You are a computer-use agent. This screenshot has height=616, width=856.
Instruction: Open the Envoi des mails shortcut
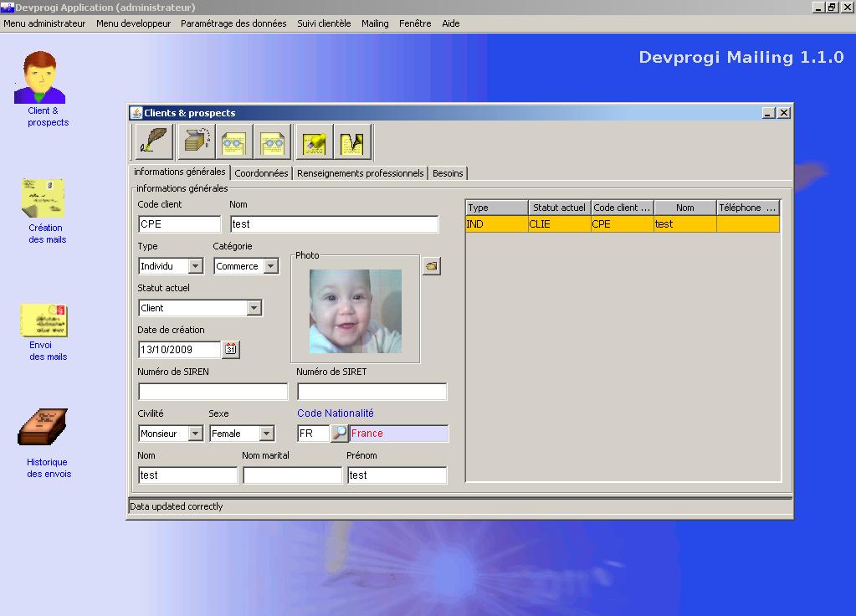click(44, 332)
